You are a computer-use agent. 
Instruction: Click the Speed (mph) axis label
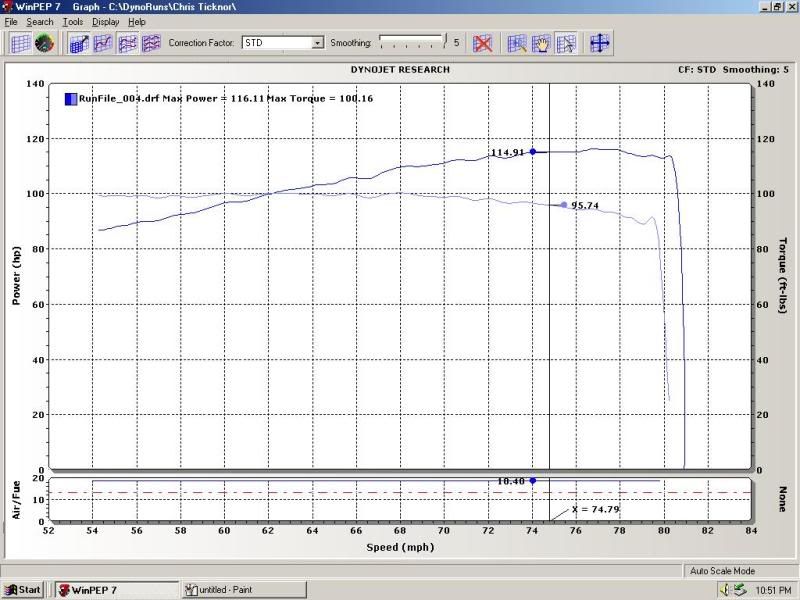tap(400, 547)
